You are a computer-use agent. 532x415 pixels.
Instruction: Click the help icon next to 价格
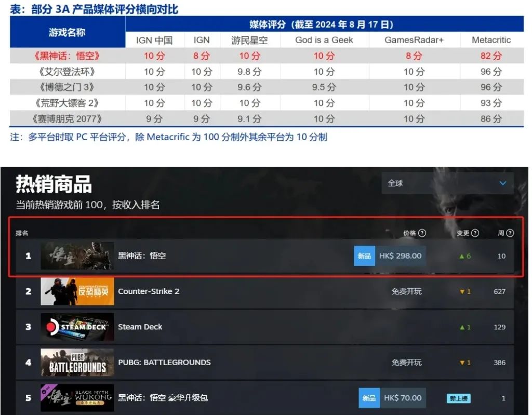[x=422, y=233]
